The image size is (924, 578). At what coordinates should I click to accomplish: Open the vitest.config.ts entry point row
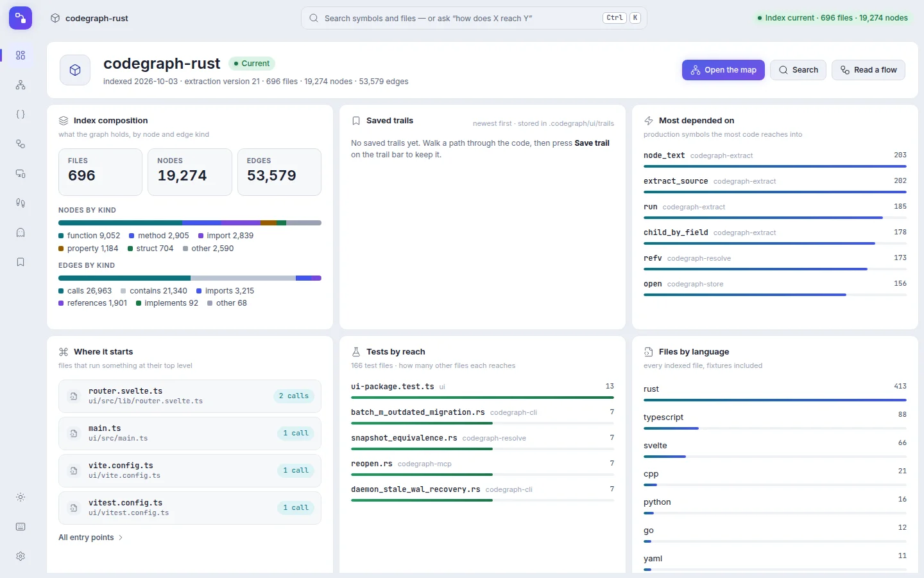pos(190,508)
